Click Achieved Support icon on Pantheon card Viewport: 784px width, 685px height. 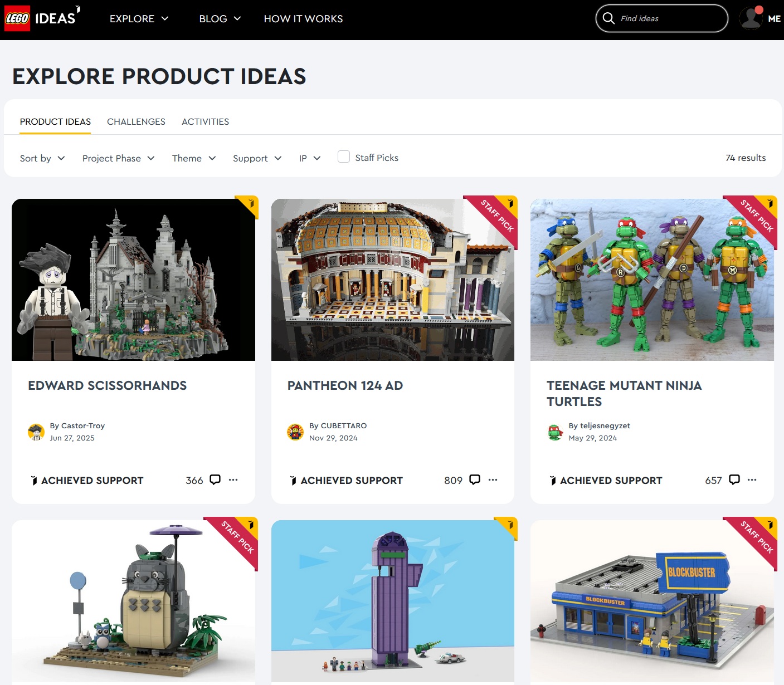[293, 481]
